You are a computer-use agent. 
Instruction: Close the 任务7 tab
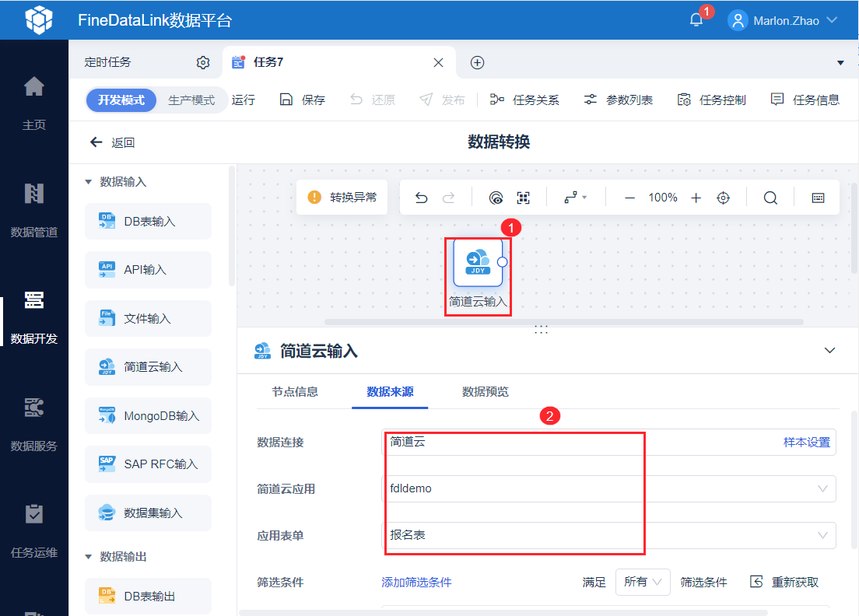(x=438, y=62)
